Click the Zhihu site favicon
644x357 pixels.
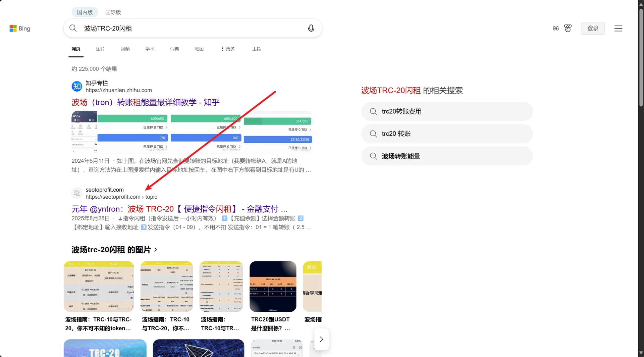point(77,87)
